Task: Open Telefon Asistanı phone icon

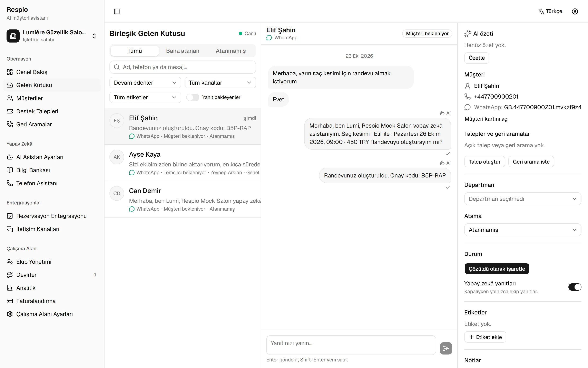Action: pos(10,183)
